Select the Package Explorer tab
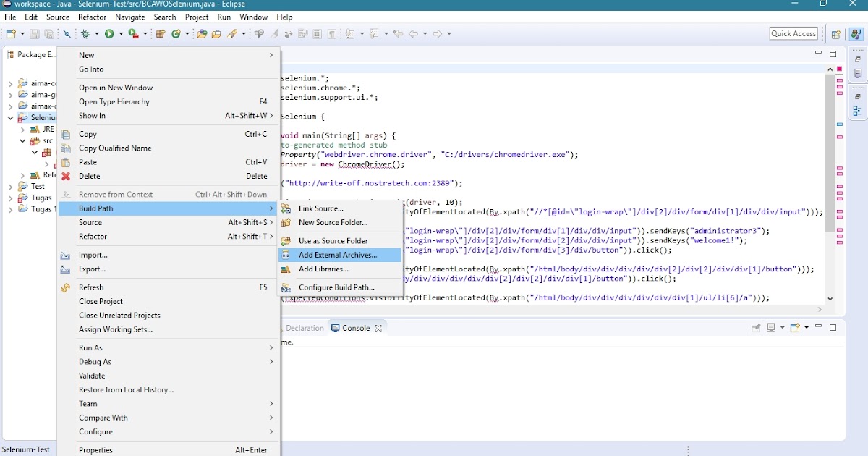The height and width of the screenshot is (456, 868). (x=30, y=54)
